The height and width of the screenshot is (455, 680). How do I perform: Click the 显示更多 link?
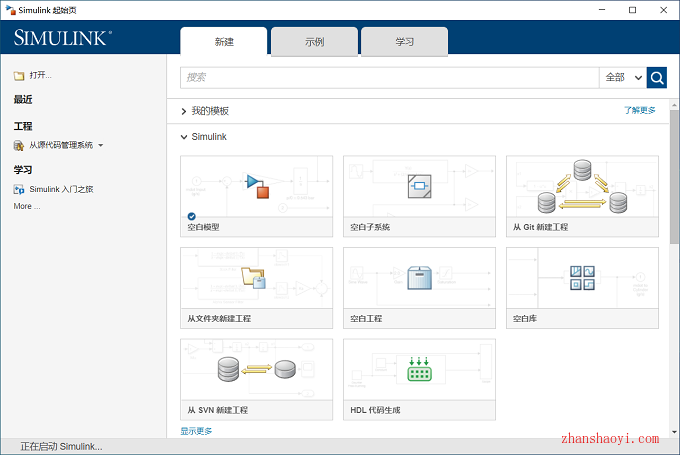[x=196, y=431]
